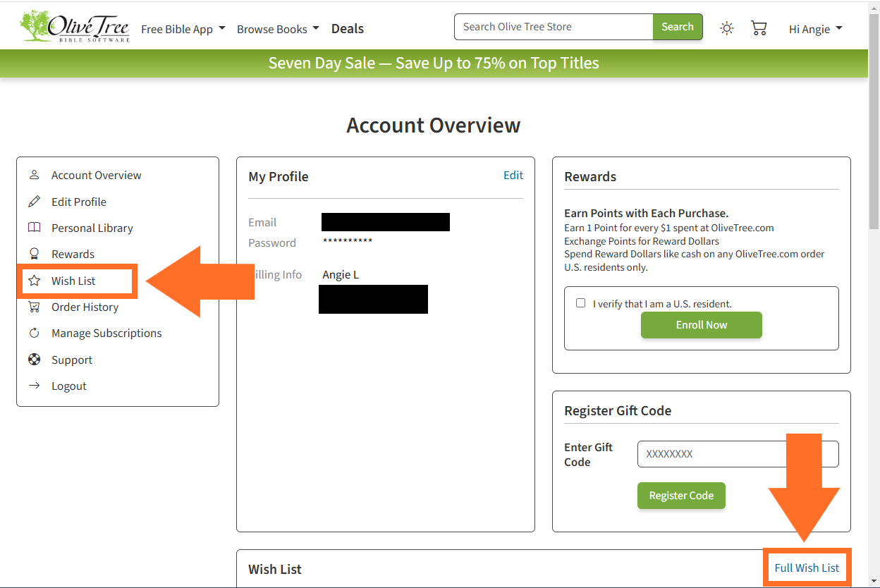Open the Deals menu item
Image resolution: width=880 pixels, height=588 pixels.
pyautogui.click(x=348, y=29)
